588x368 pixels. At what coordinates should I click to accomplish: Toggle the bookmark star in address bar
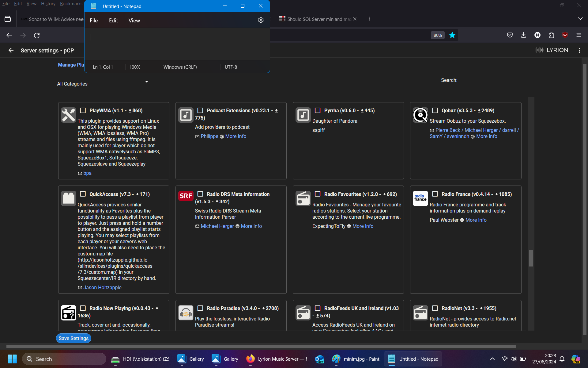tap(452, 35)
